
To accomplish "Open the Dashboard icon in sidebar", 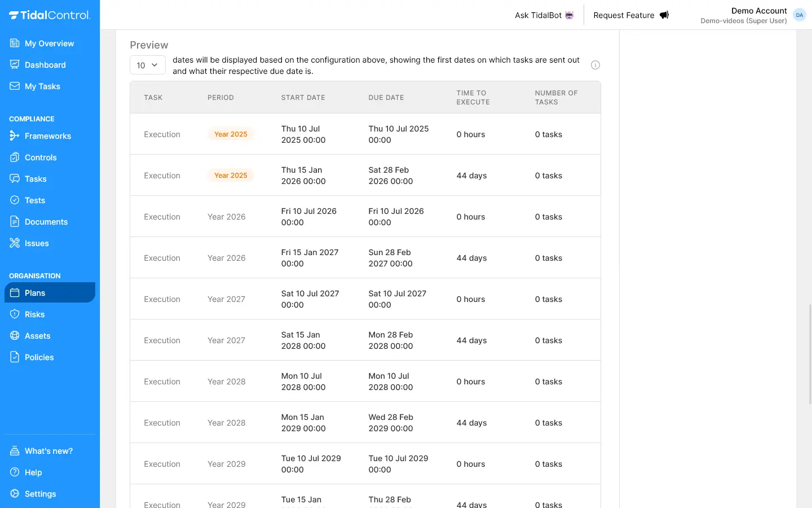I will coord(15,65).
